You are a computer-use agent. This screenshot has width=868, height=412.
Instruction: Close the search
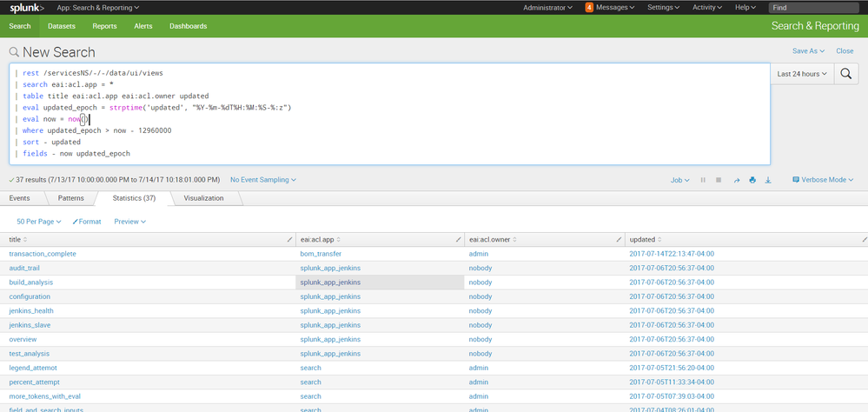845,51
